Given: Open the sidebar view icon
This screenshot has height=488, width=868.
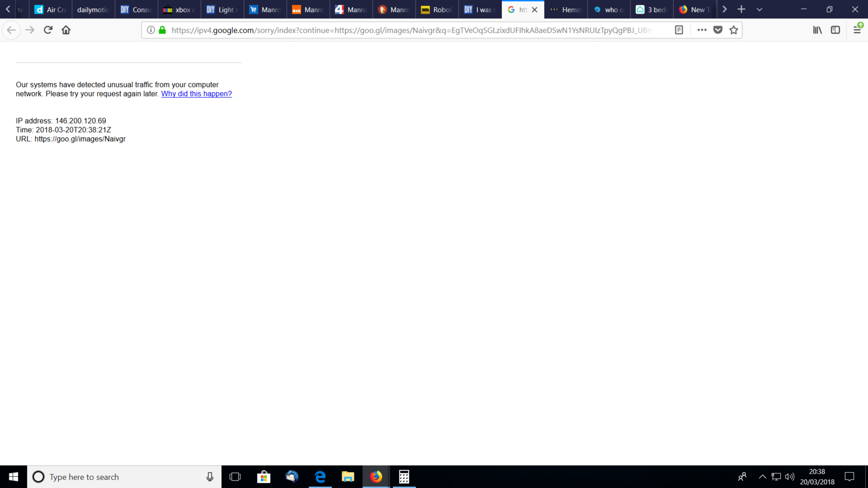Looking at the screenshot, I should [x=835, y=30].
